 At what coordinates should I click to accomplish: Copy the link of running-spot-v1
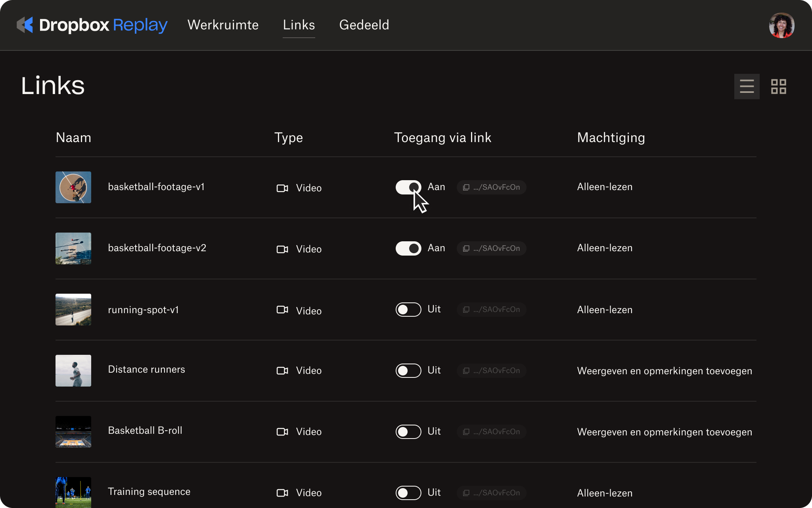coord(491,310)
